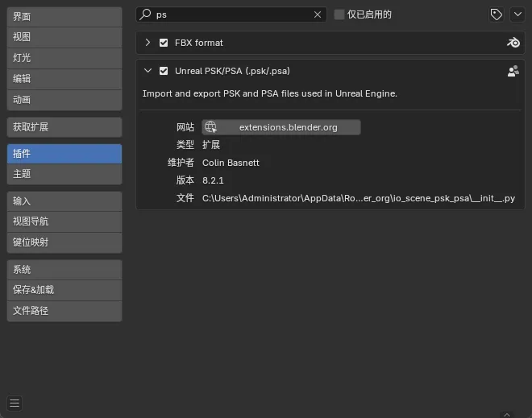Select the 文件路径 preferences category
The height and width of the screenshot is (418, 532).
coord(64,311)
